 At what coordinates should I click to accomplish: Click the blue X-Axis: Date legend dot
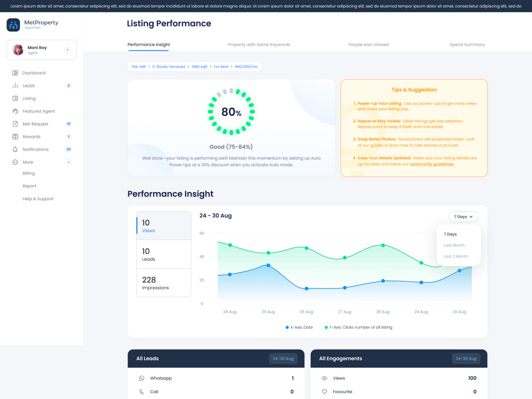tap(287, 327)
